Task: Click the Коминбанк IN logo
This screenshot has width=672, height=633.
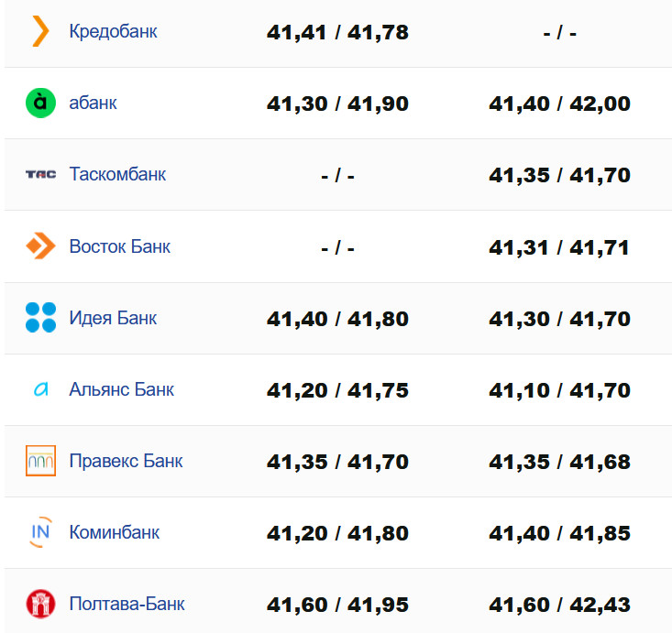Action: coord(40,532)
